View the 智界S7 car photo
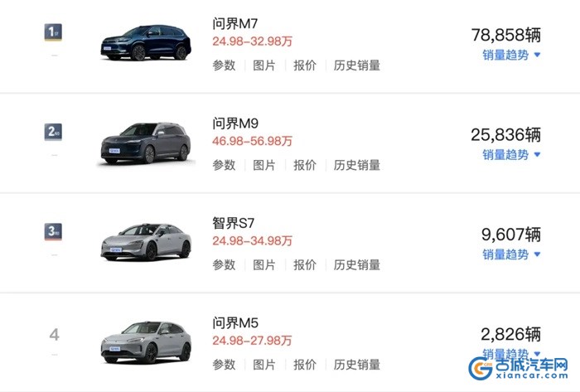This screenshot has height=392, width=580. tap(146, 241)
